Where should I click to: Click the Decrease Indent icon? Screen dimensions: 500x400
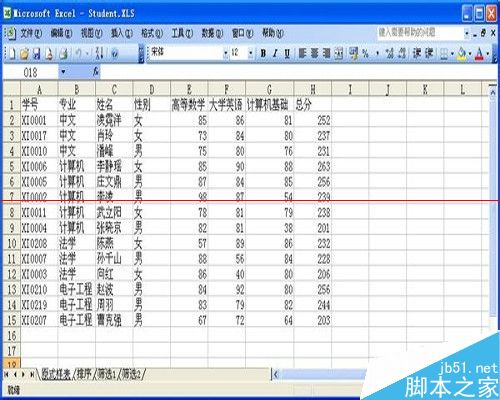pyautogui.click(x=417, y=53)
